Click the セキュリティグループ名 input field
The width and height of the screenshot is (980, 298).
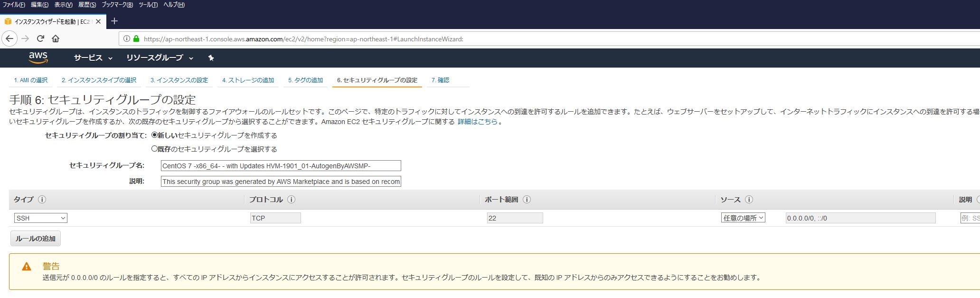pyautogui.click(x=281, y=165)
